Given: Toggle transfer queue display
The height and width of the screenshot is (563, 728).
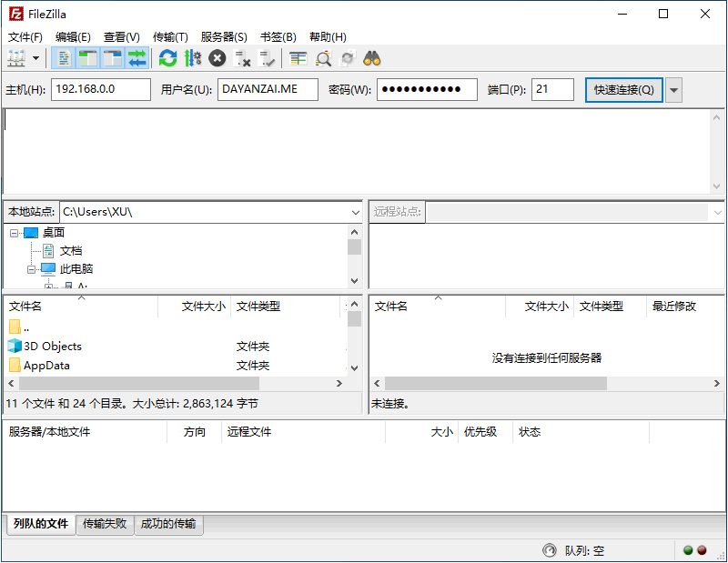Looking at the screenshot, I should point(137,58).
